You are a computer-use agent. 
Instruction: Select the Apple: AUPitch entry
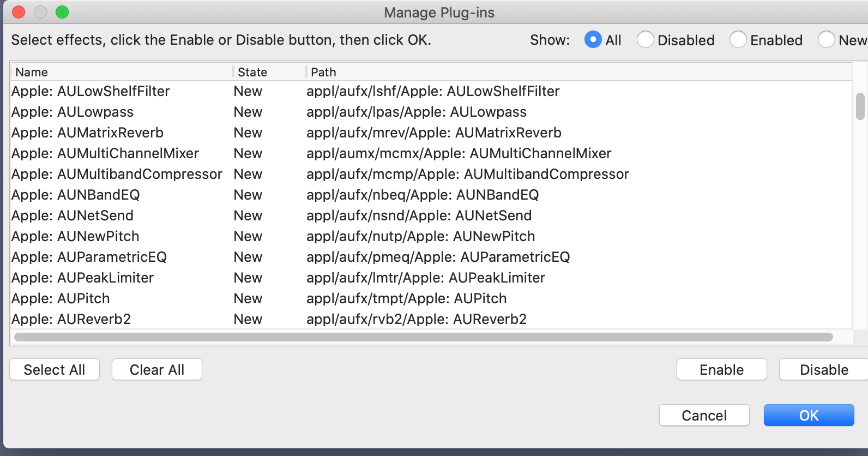point(431,298)
